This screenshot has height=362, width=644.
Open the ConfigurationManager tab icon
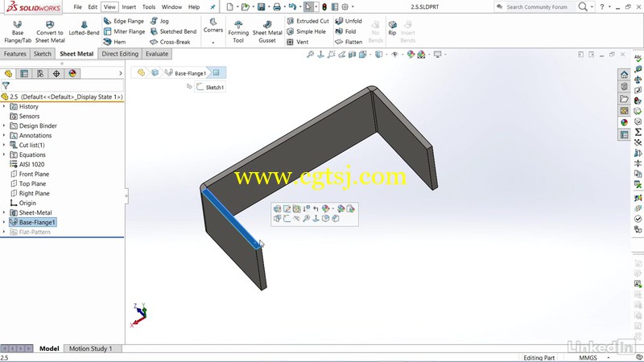40,73
